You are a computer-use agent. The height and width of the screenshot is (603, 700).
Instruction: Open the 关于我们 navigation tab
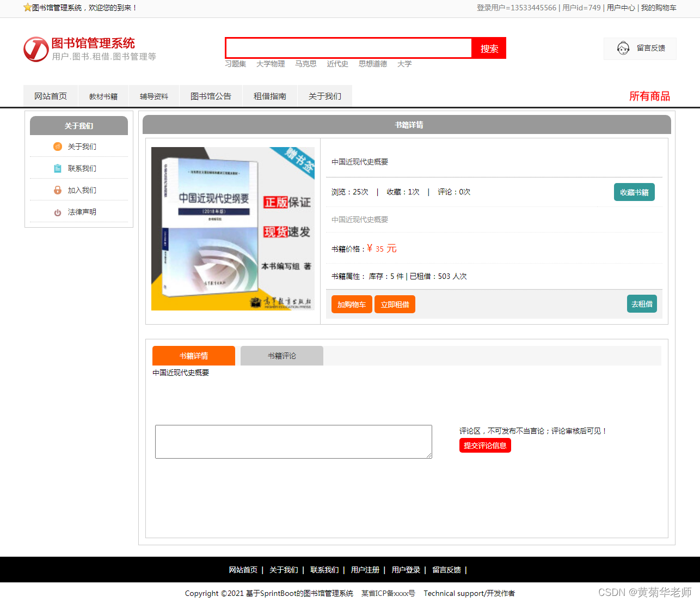pyautogui.click(x=325, y=96)
